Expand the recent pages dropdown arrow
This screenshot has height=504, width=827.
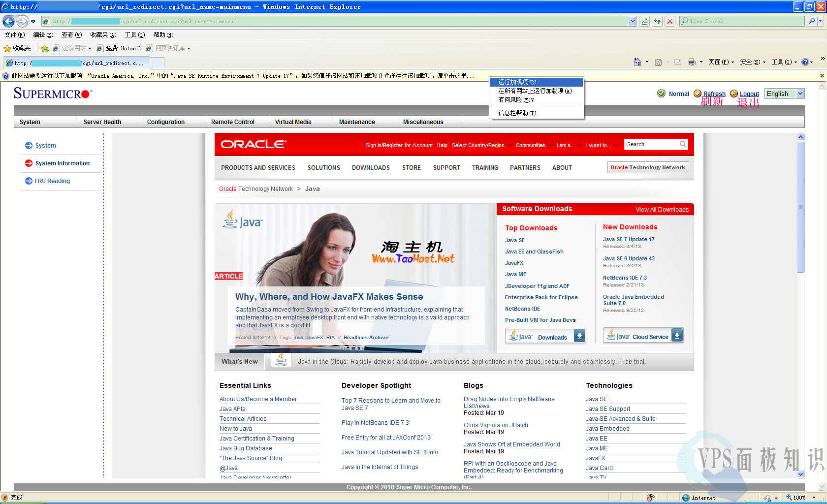point(33,21)
